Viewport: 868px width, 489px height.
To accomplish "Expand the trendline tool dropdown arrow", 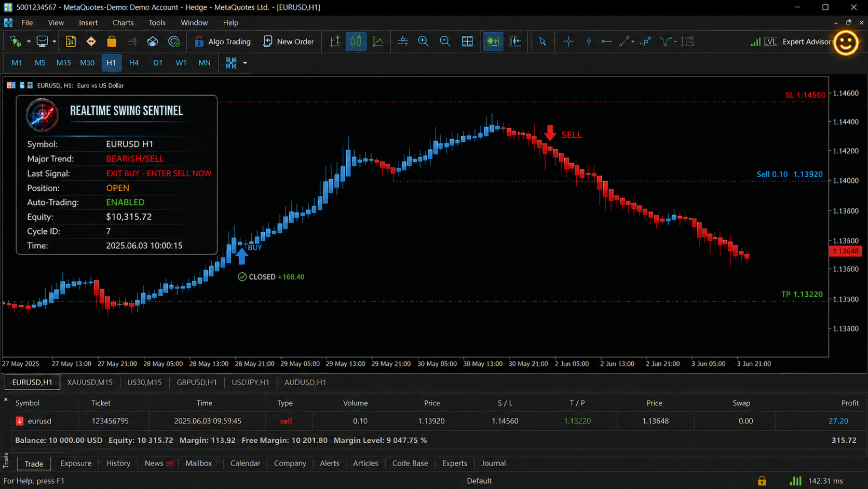I will pos(632,42).
